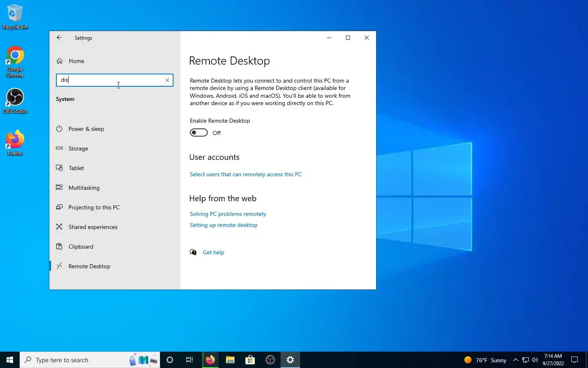Open OBS Studio from taskbar
The width and height of the screenshot is (588, 368).
(x=270, y=360)
